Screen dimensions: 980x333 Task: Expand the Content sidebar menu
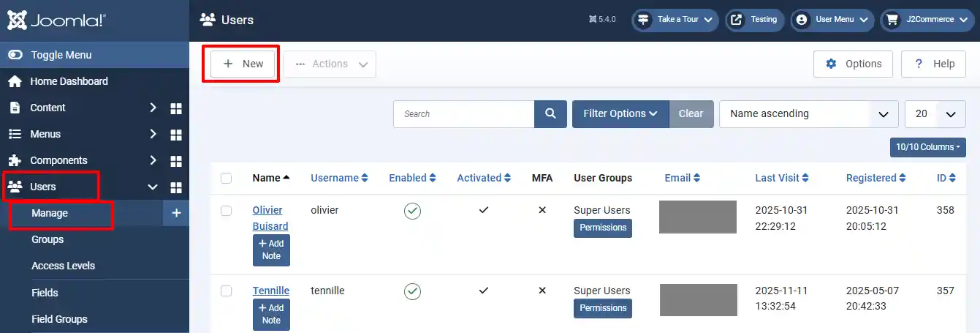coord(153,108)
